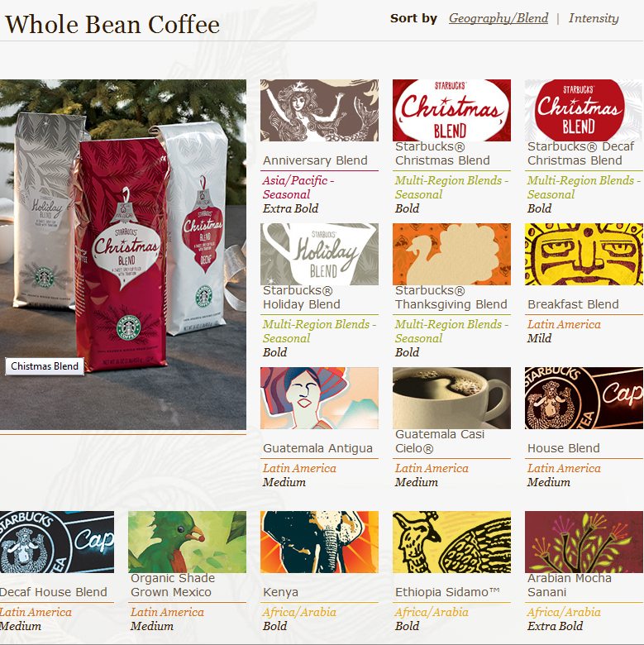The image size is (644, 645).
Task: Open the Decaf Christmas Blend red oval image
Action: click(x=584, y=110)
